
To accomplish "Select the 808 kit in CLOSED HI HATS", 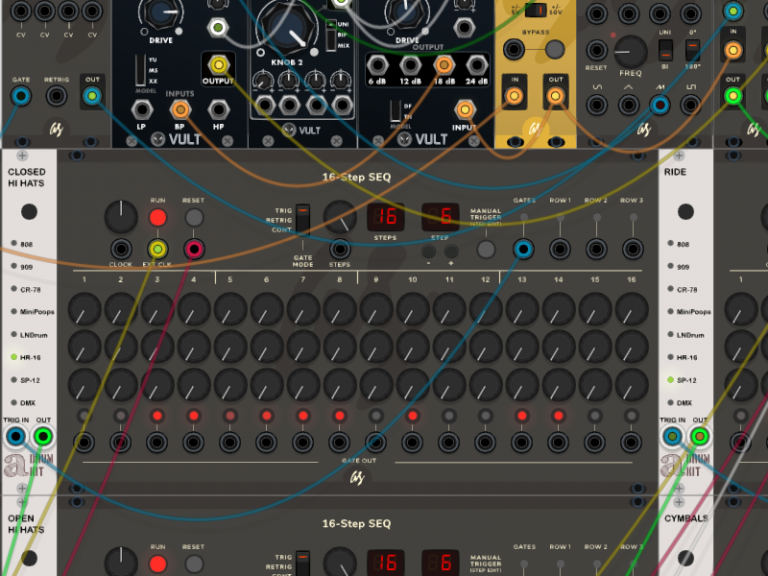I will 14,243.
